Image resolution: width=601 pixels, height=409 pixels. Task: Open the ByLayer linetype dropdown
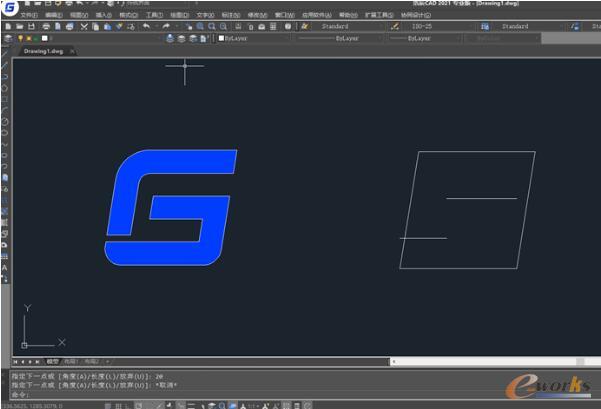[x=340, y=38]
